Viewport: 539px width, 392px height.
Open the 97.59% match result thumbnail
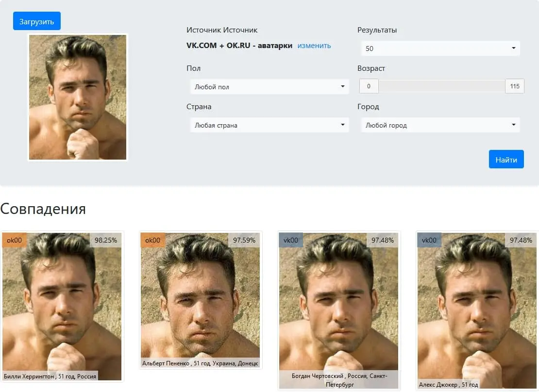tap(201, 300)
